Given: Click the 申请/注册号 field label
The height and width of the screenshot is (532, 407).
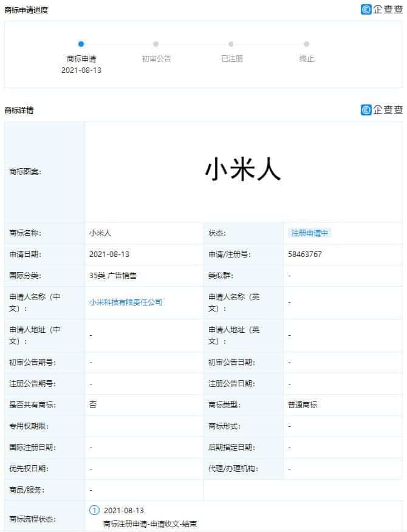Looking at the screenshot, I should [230, 254].
